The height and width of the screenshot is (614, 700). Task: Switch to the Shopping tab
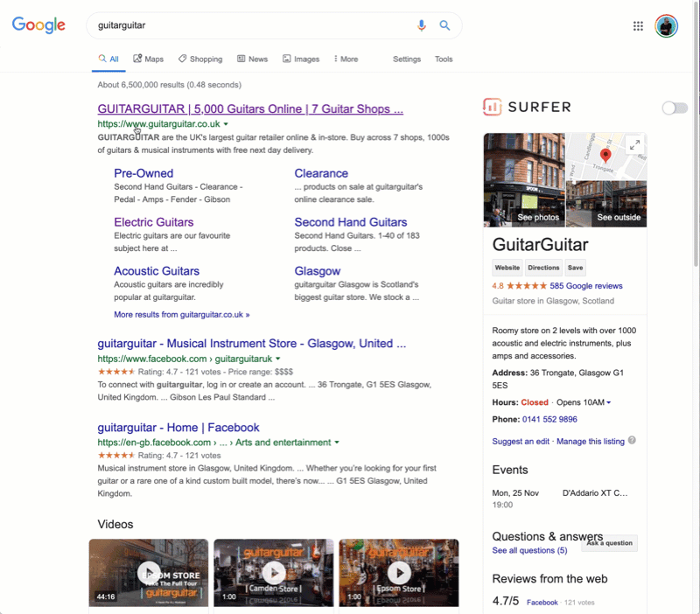click(200, 59)
